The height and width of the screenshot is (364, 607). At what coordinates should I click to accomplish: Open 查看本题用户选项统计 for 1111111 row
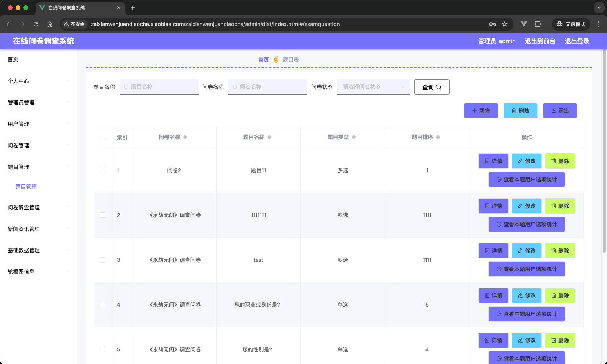click(527, 224)
